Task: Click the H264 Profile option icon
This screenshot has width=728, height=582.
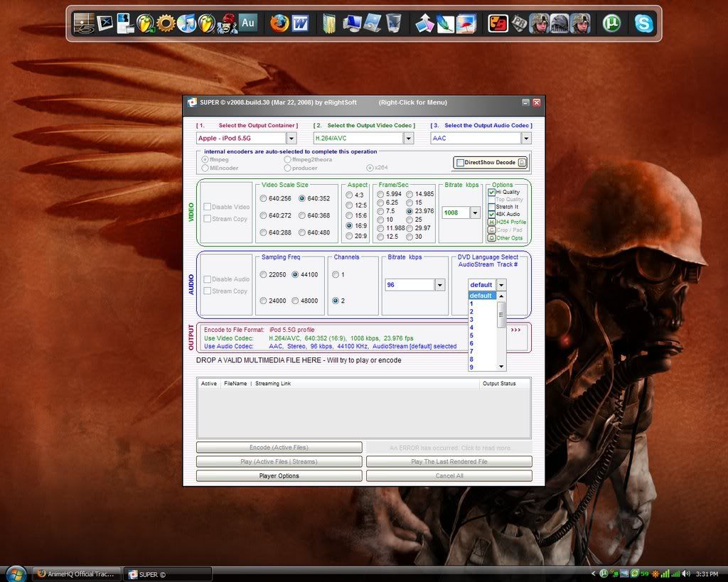Action: tap(491, 222)
